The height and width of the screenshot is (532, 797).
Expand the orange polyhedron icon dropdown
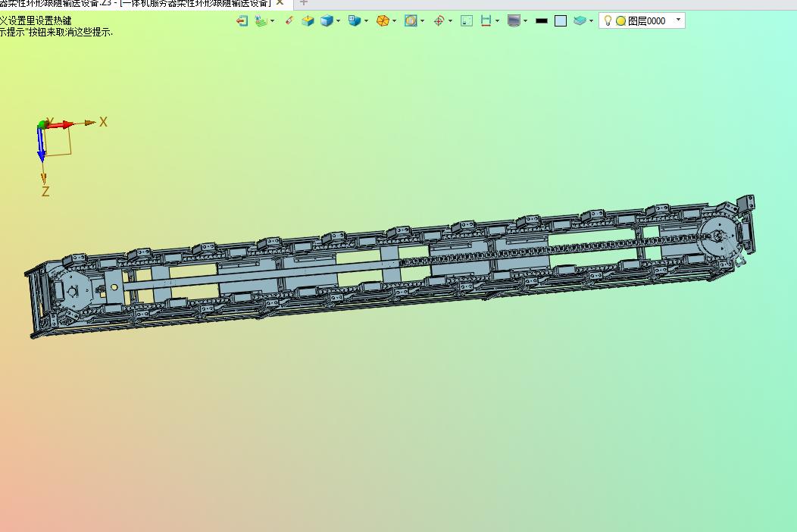(395, 21)
